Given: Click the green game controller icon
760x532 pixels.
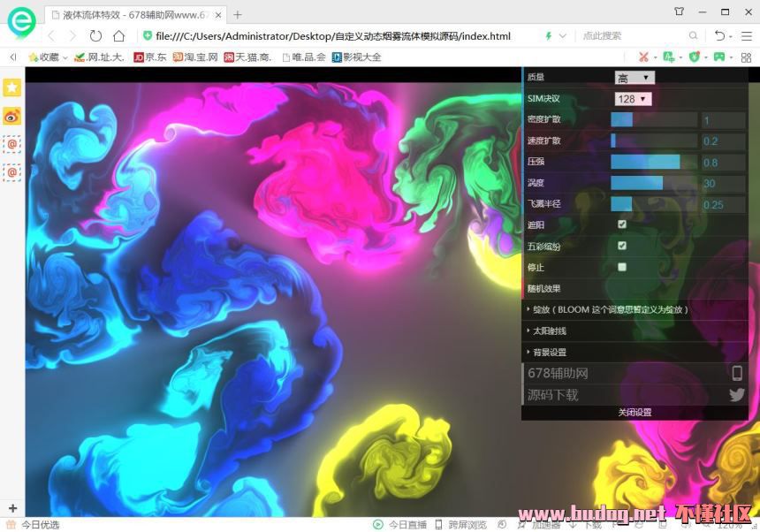Looking at the screenshot, I should pyautogui.click(x=719, y=57).
